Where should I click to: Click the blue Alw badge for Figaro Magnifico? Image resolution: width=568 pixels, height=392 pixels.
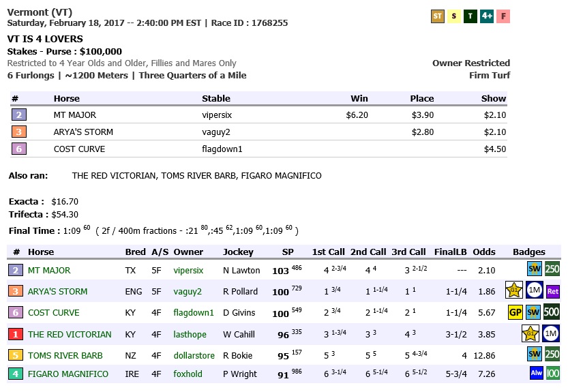[x=536, y=374]
